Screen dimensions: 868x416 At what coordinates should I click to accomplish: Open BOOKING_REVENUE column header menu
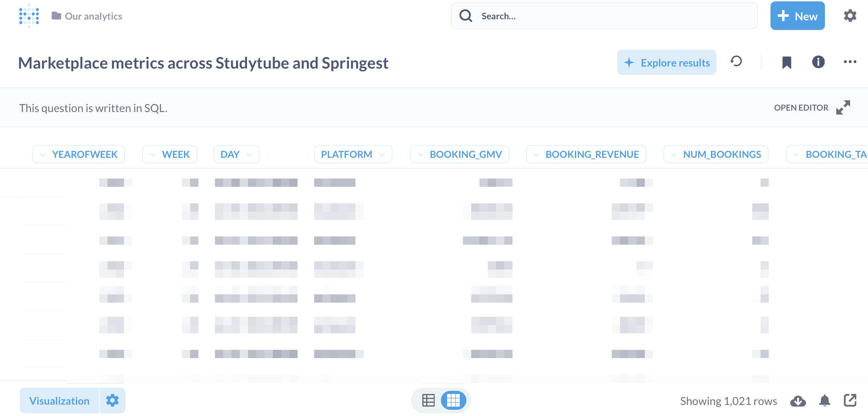pyautogui.click(x=586, y=154)
